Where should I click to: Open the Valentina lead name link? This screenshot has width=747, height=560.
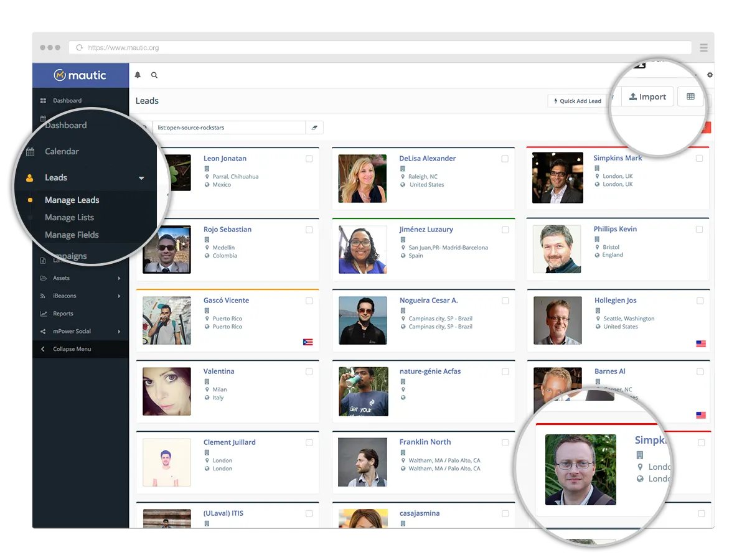point(219,371)
